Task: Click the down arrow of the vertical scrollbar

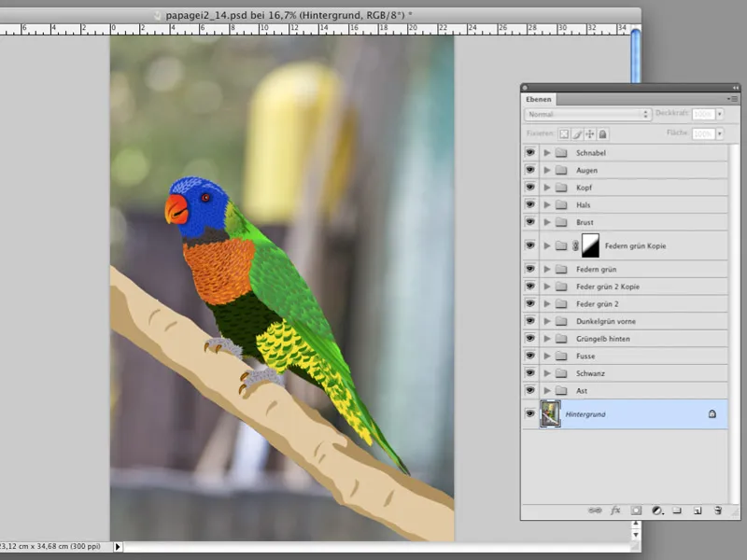Action: (x=635, y=535)
